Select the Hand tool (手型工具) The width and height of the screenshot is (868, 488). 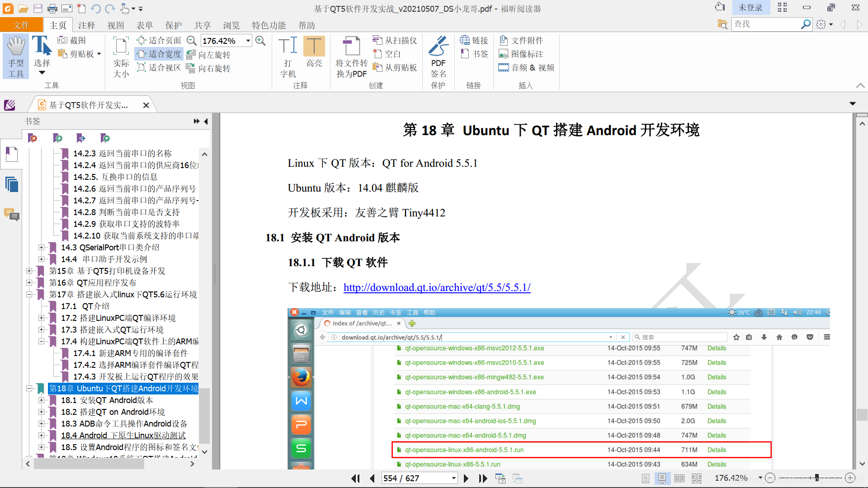[16, 56]
